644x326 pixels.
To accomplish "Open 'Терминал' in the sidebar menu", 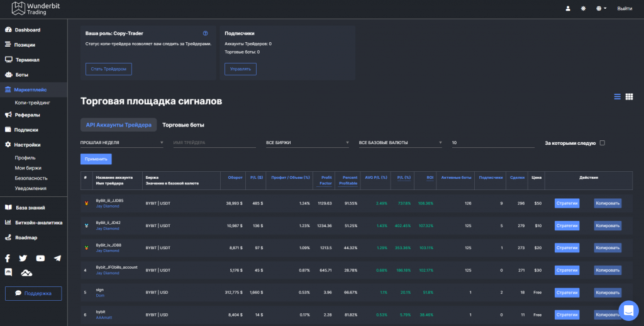I will pos(28,60).
